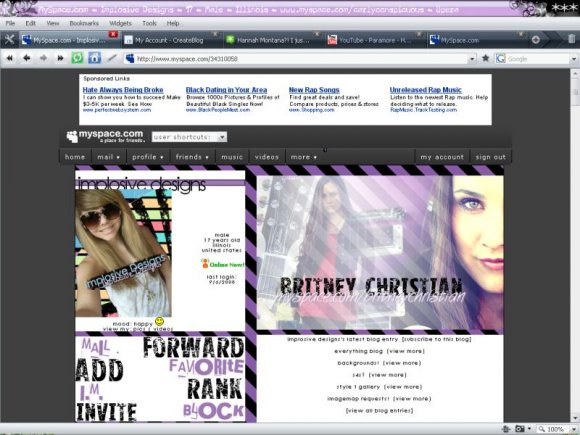Open the Bookmarks menu
580x435 pixels.
84,23
